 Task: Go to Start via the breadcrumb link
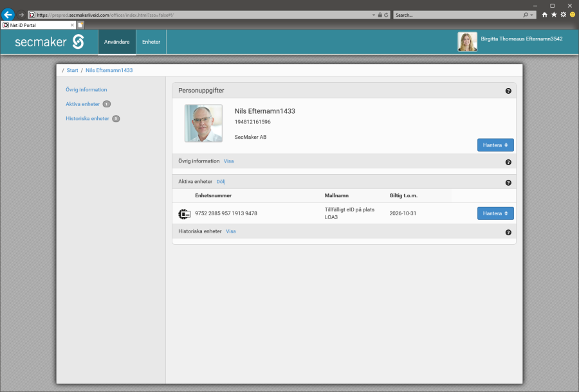coord(72,70)
